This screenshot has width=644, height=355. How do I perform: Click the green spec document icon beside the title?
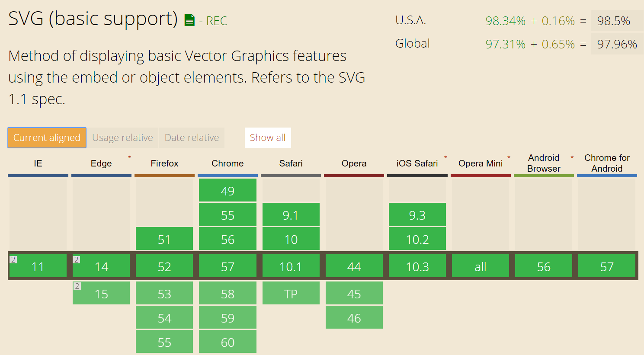coord(189,19)
